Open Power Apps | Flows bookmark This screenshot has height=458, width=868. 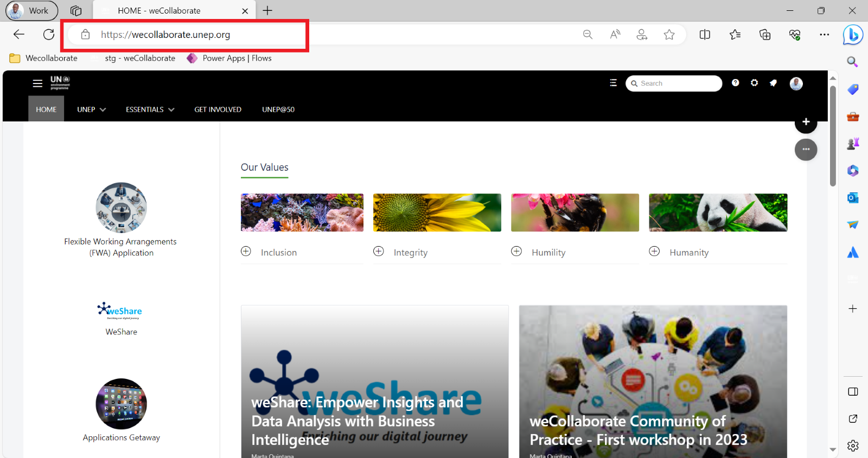coord(229,58)
